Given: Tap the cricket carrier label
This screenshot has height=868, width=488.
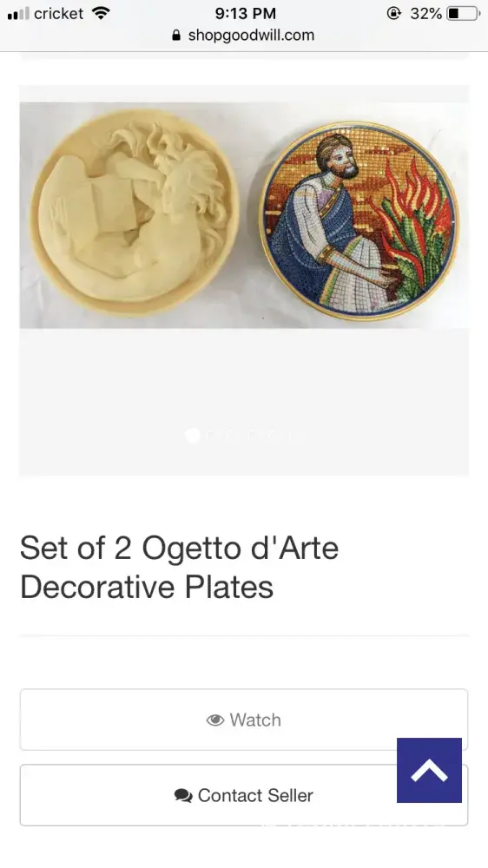Looking at the screenshot, I should tap(59, 13).
